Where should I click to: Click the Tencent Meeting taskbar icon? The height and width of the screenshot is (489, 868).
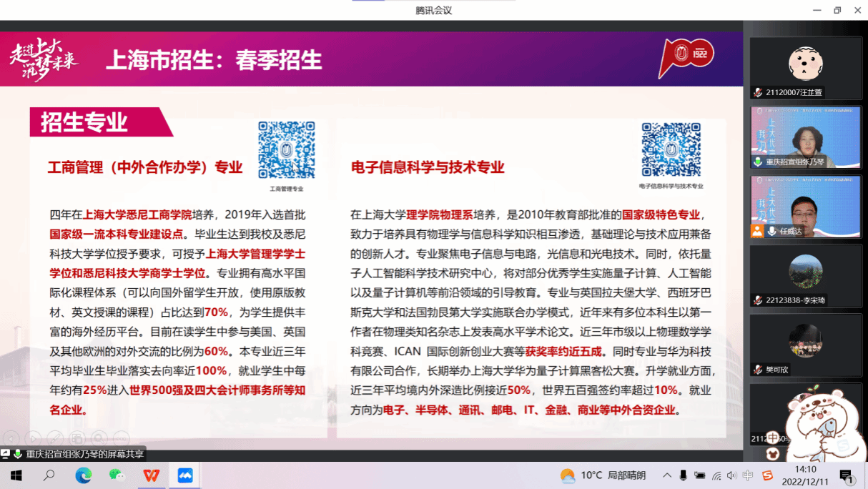[x=185, y=475]
